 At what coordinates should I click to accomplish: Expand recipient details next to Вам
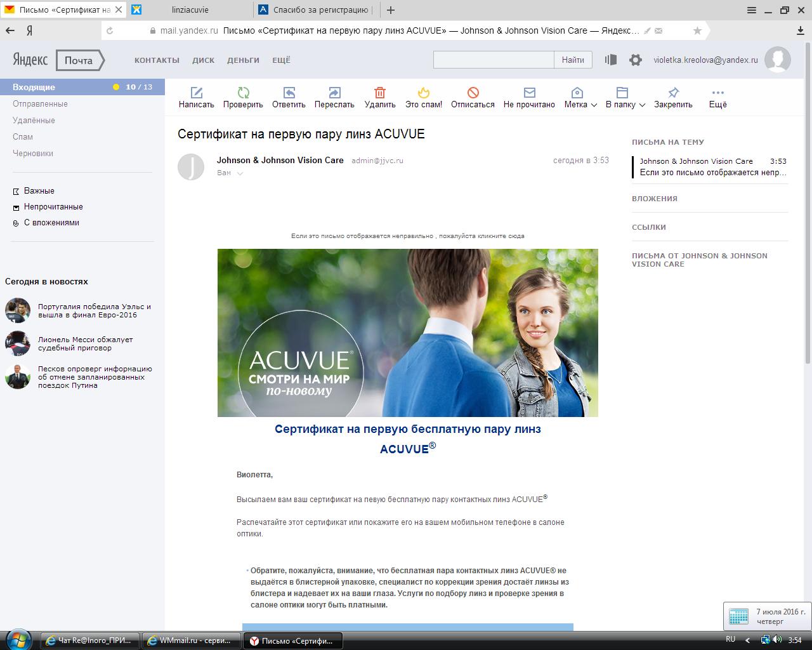(x=240, y=173)
